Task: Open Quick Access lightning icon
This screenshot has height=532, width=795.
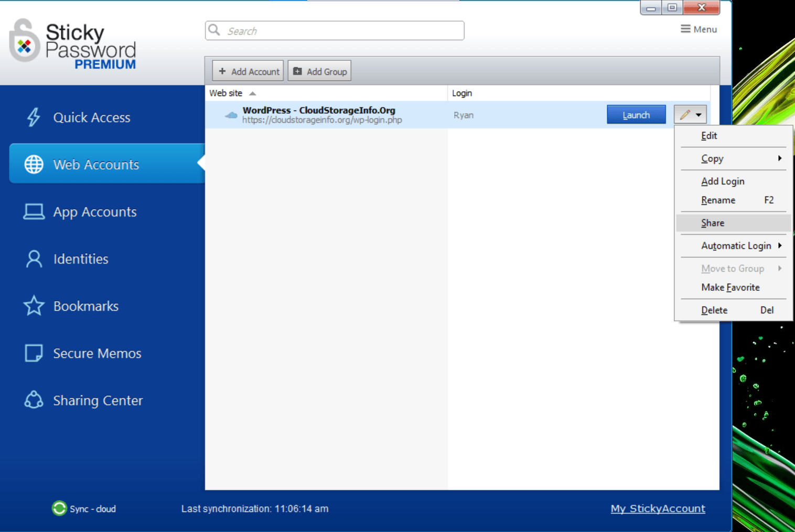Action: (x=34, y=117)
